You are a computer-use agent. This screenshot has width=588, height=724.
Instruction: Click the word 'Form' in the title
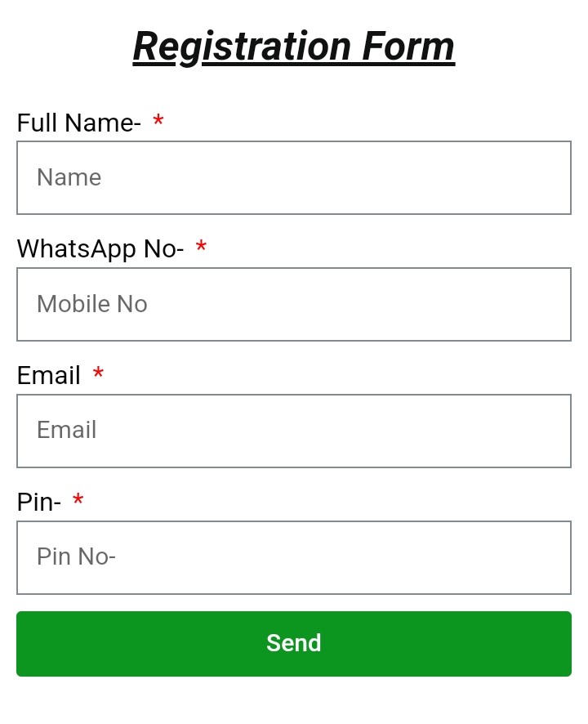(x=408, y=47)
